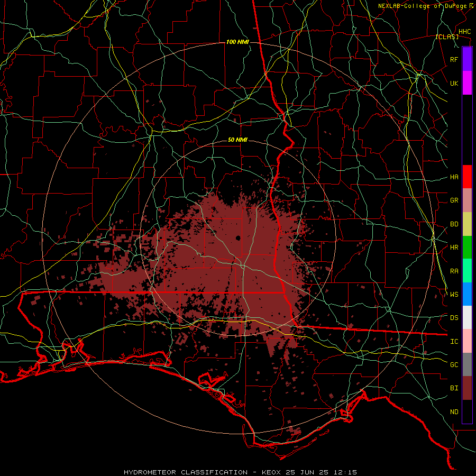476x476 pixels.
Task: Click the 100 NMI range ring label
Action: click(x=237, y=42)
